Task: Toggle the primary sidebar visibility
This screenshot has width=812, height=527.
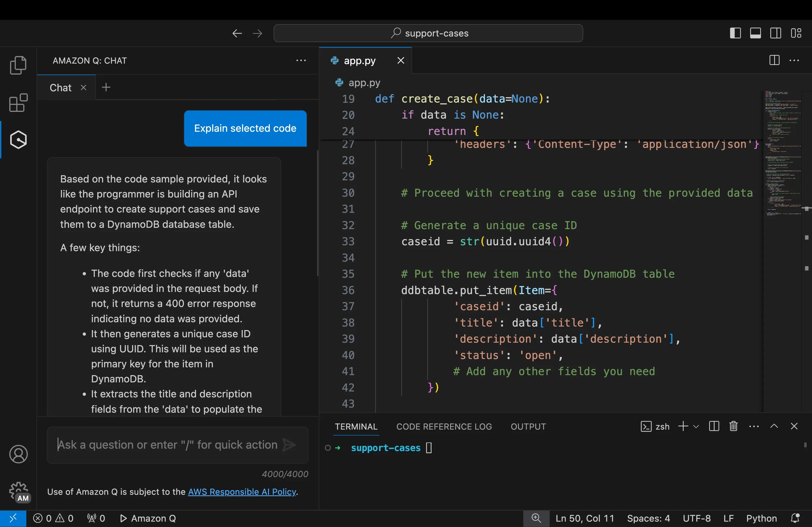Action: (735, 33)
